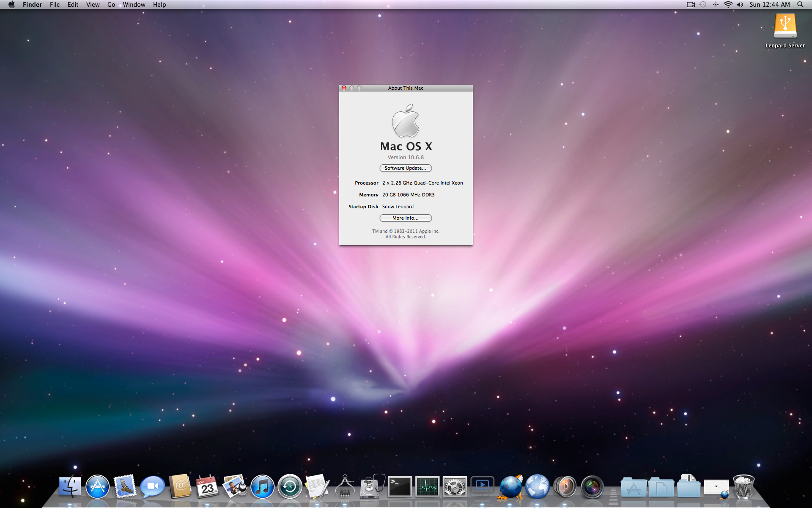Click the Software Update... button

pyautogui.click(x=405, y=168)
